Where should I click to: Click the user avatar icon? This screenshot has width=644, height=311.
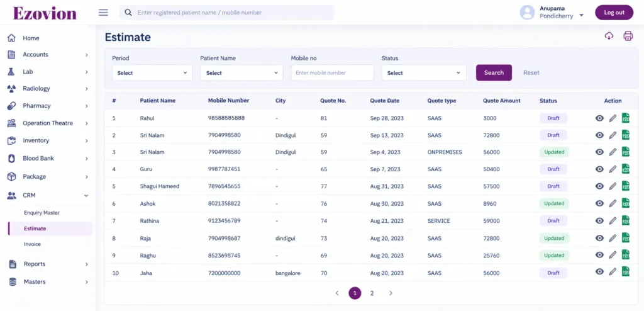527,13
